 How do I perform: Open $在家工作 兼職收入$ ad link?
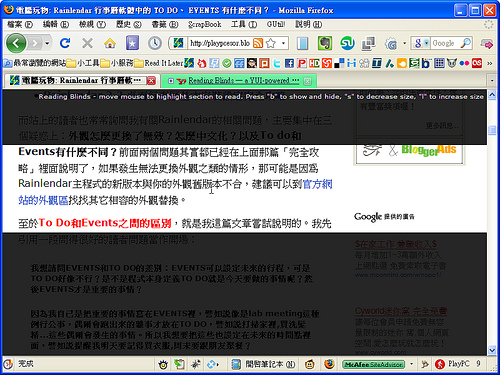[396, 244]
